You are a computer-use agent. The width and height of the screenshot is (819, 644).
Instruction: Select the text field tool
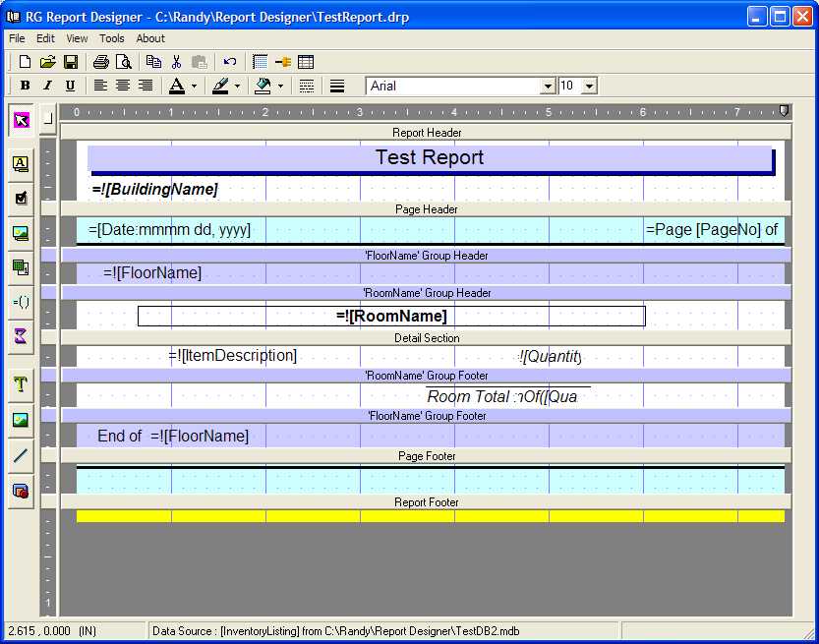[21, 163]
